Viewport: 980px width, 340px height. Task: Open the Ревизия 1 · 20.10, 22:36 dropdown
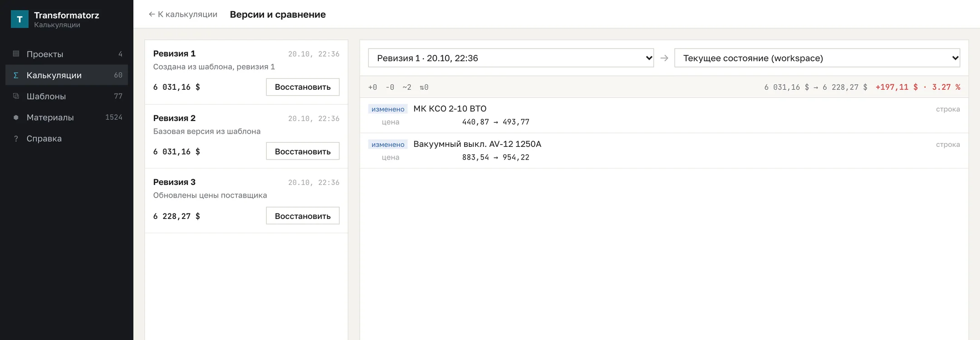[511, 58]
